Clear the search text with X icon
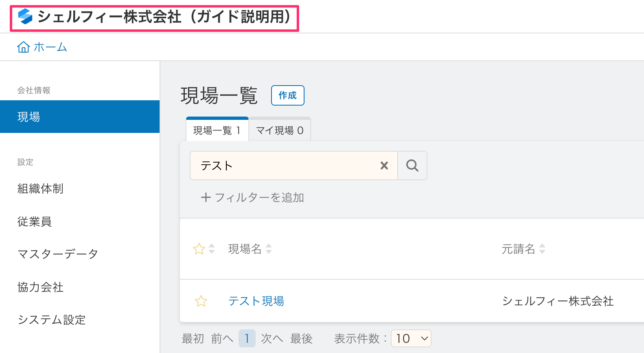The height and width of the screenshot is (353, 644). click(384, 165)
